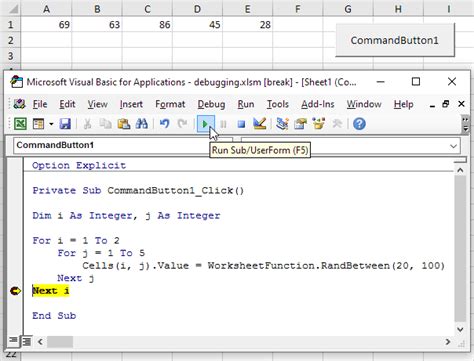Open the Insert UserForm dropdown arrow
474x361 pixels.
(x=51, y=124)
